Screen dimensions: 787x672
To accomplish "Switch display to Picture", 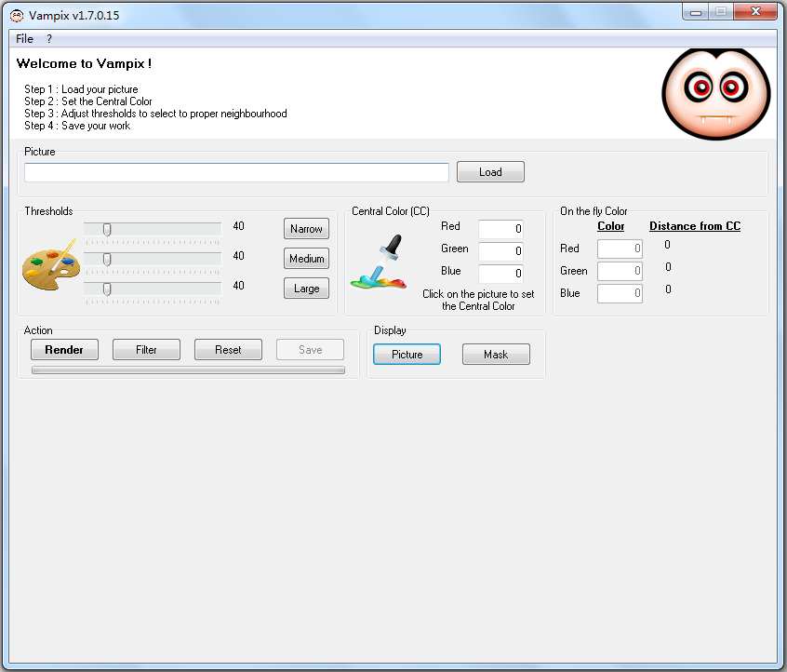I will tap(407, 355).
